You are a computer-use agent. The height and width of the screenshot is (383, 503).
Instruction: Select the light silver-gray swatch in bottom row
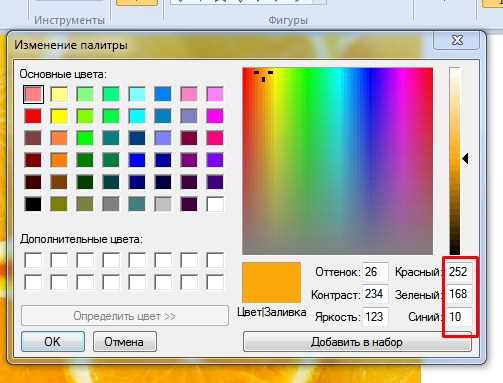163,204
